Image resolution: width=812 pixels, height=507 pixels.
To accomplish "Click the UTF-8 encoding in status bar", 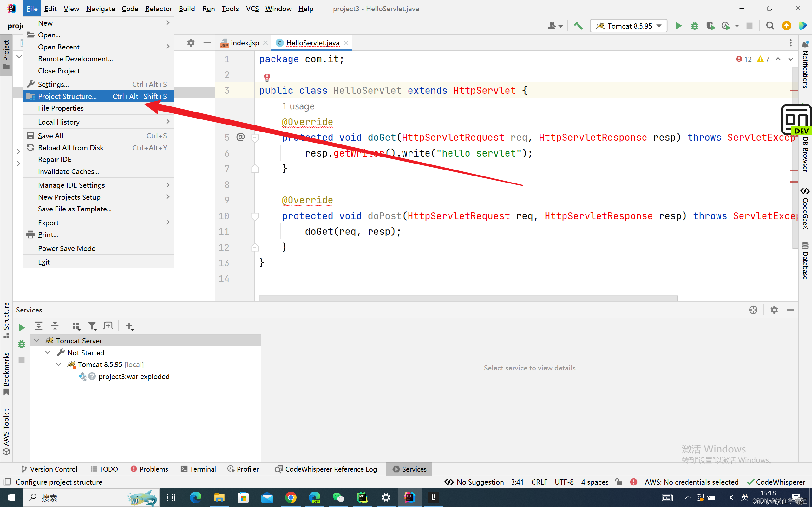I will coord(564,482).
